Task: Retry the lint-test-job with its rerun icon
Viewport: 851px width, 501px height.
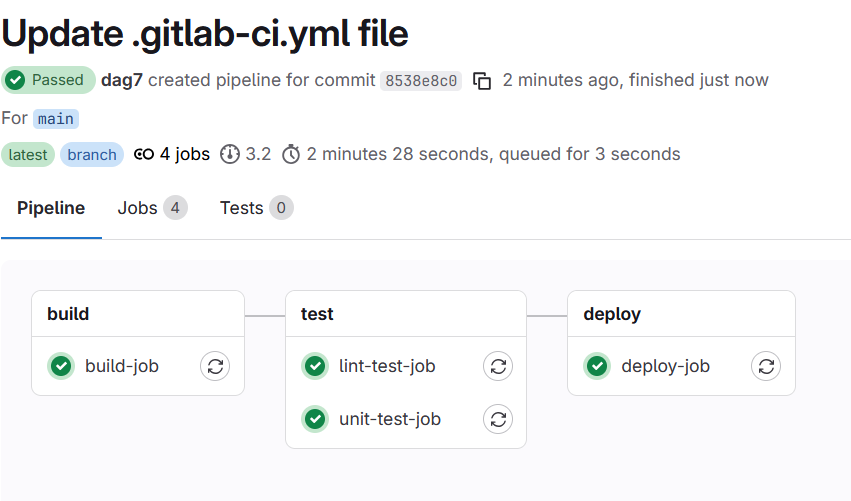Action: coord(498,366)
